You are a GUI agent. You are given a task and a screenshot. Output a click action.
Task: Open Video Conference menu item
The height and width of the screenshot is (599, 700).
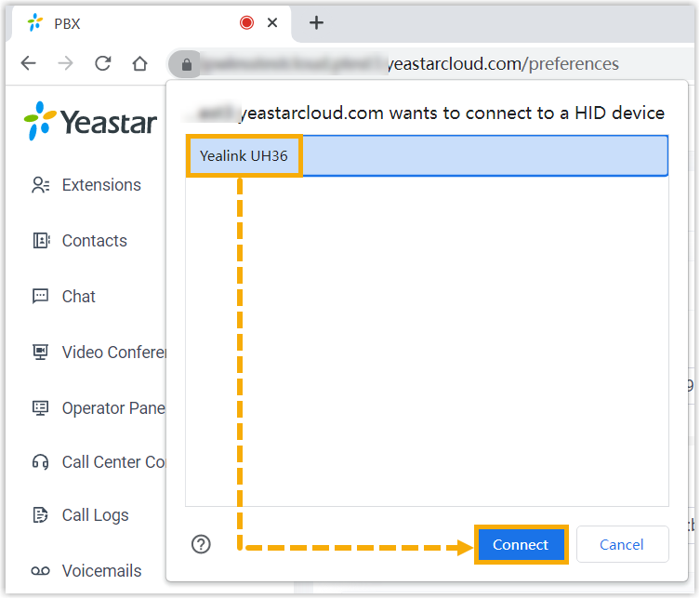pyautogui.click(x=113, y=352)
